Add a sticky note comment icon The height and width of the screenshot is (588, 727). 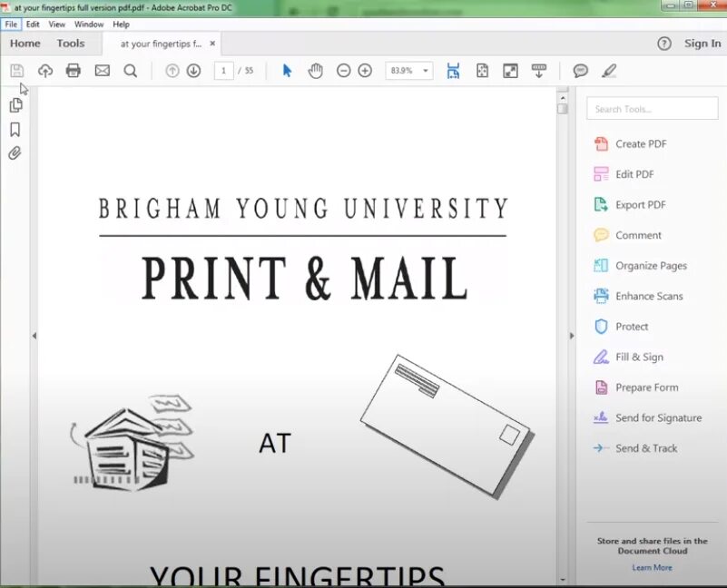[x=581, y=71]
